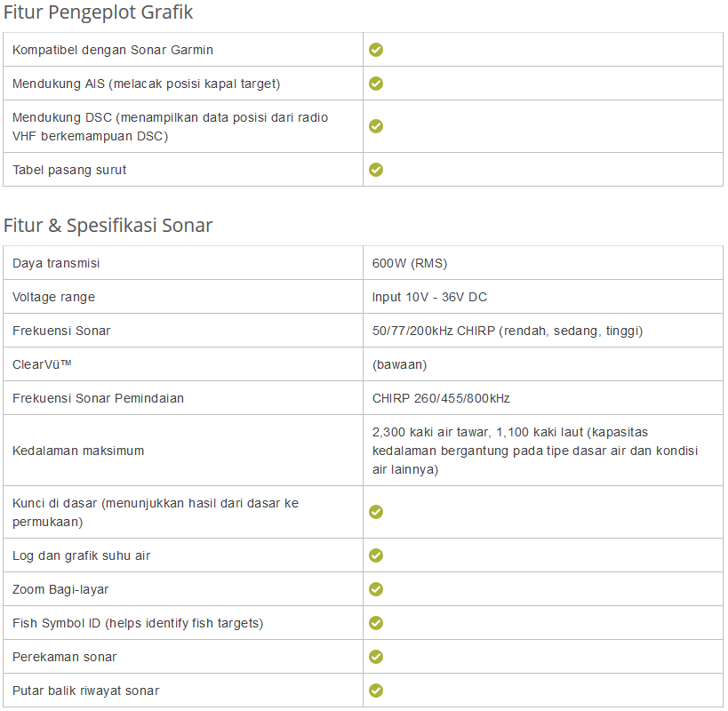Image resolution: width=728 pixels, height=711 pixels.
Task: Click checkmark icon for Kompatibel dengan Sonar Garmin
Action: [376, 50]
